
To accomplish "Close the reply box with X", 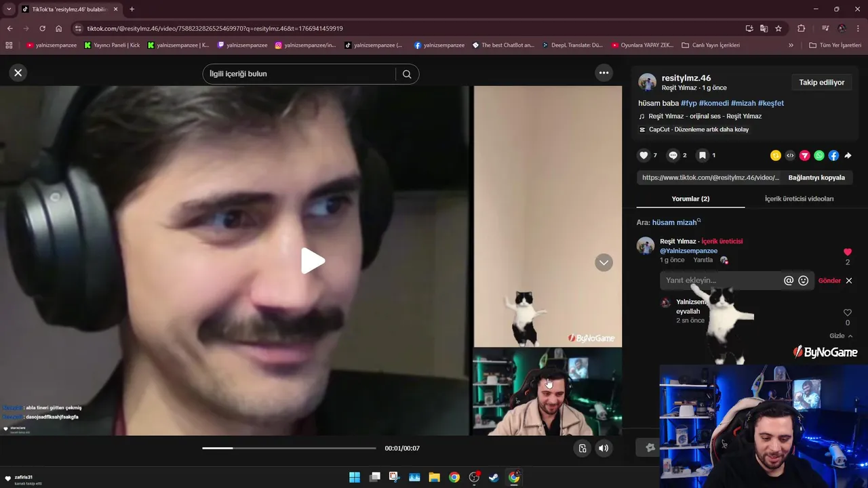I will point(848,281).
